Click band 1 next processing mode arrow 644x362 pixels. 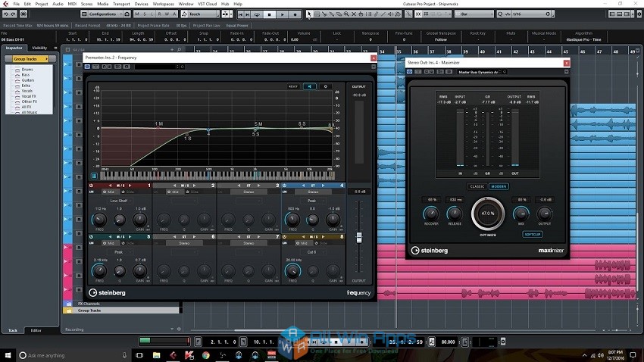130,186
